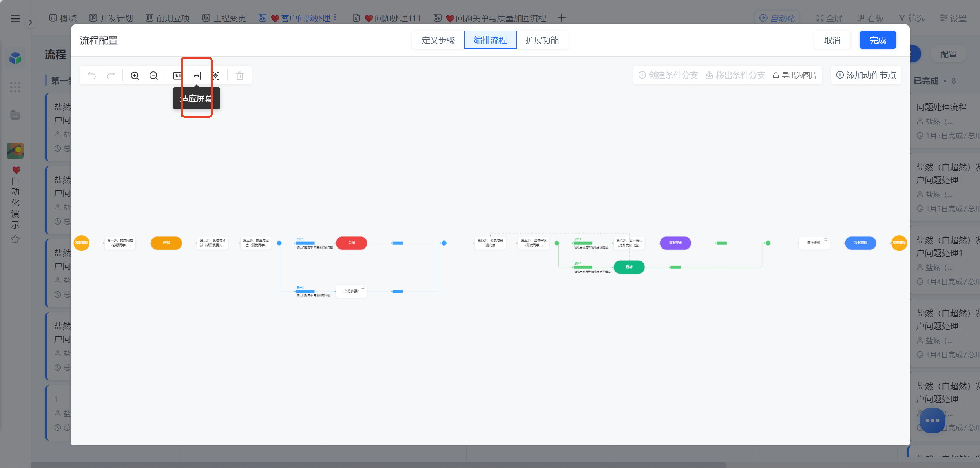Click the 自动化 button in background
Image resolution: width=980 pixels, height=468 pixels.
point(777,18)
